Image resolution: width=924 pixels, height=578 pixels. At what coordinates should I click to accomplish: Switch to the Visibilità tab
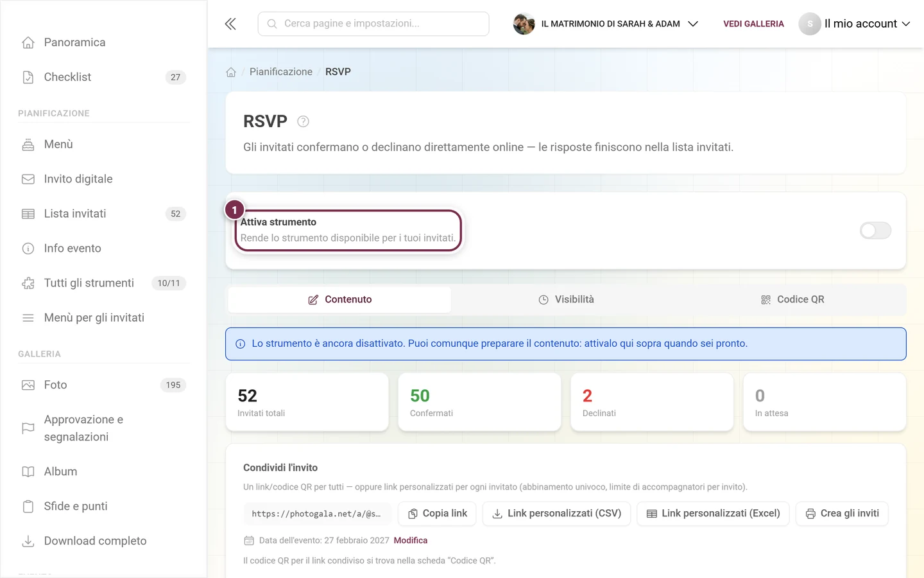[x=566, y=299]
